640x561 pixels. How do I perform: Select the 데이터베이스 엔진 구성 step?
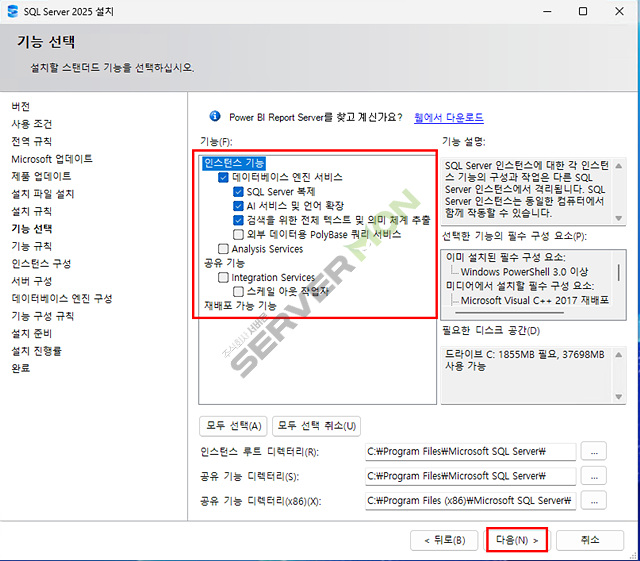click(x=62, y=298)
